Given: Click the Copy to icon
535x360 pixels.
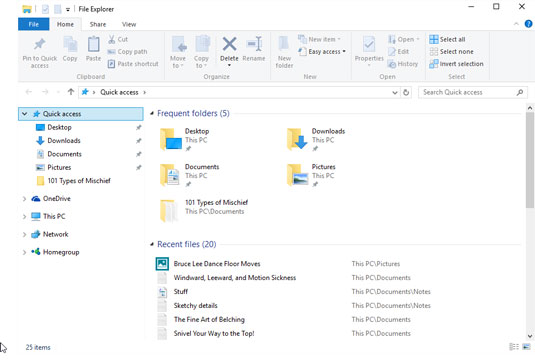Looking at the screenshot, I should tap(202, 45).
